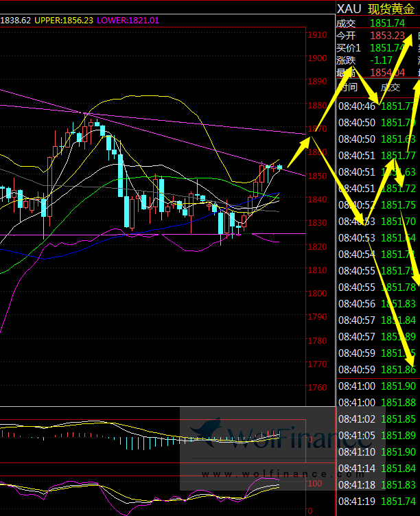Click the 1910 price axis label
The height and width of the screenshot is (516, 420).
pyautogui.click(x=316, y=35)
